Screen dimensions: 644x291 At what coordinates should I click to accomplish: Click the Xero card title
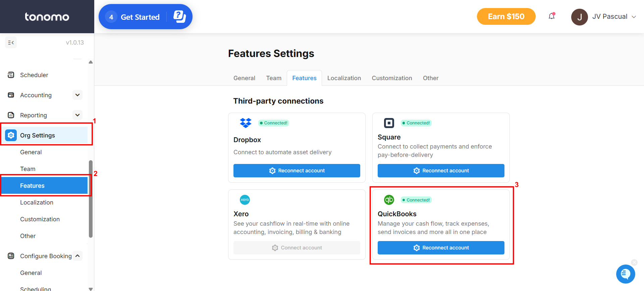[x=241, y=214]
